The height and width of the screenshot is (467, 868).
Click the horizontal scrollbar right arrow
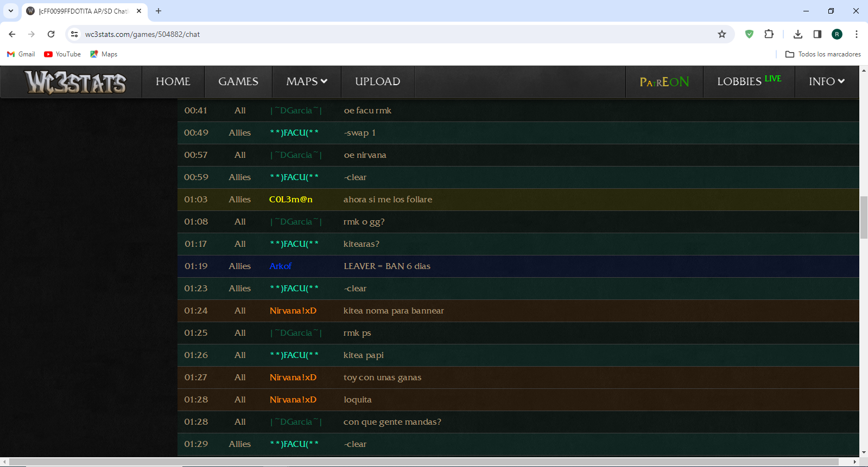(855, 462)
